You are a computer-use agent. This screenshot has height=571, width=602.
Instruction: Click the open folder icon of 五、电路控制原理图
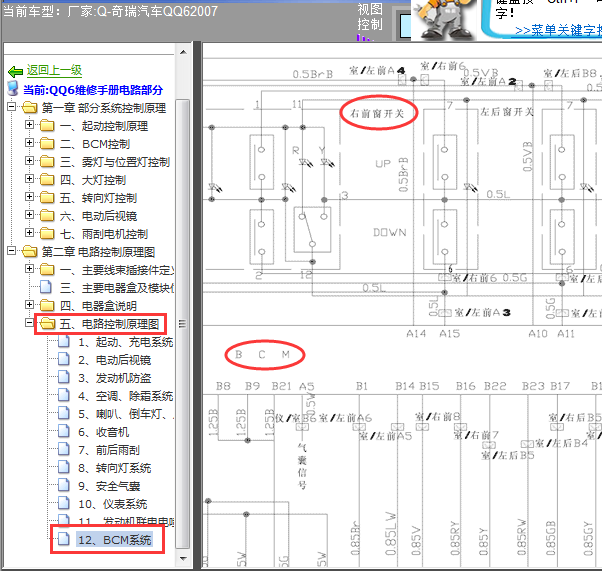[48, 323]
